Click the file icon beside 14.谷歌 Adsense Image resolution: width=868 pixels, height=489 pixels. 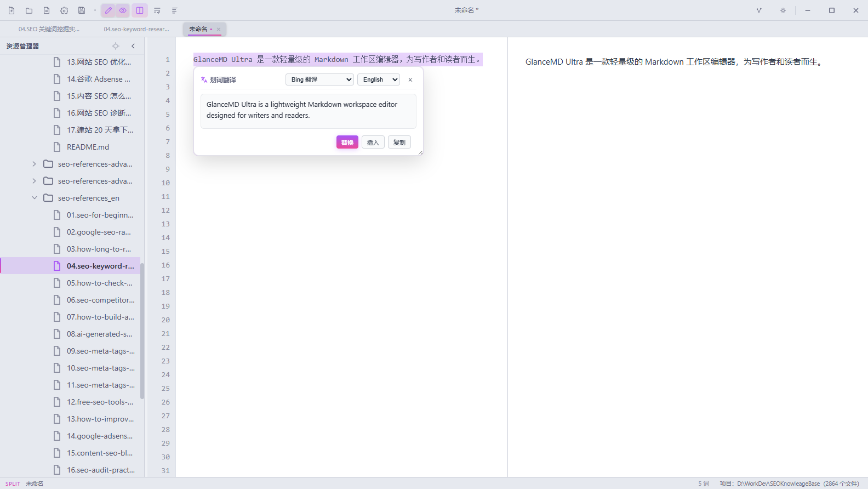(x=57, y=79)
